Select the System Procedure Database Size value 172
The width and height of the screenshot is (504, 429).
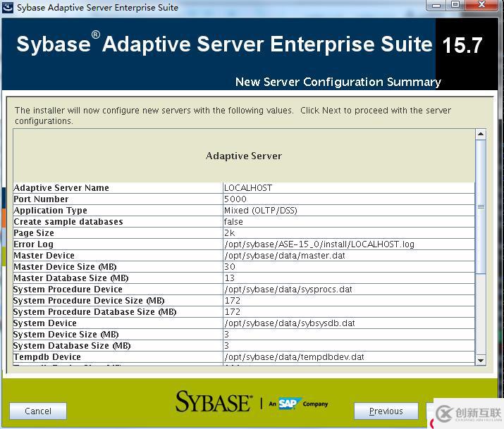click(x=233, y=312)
